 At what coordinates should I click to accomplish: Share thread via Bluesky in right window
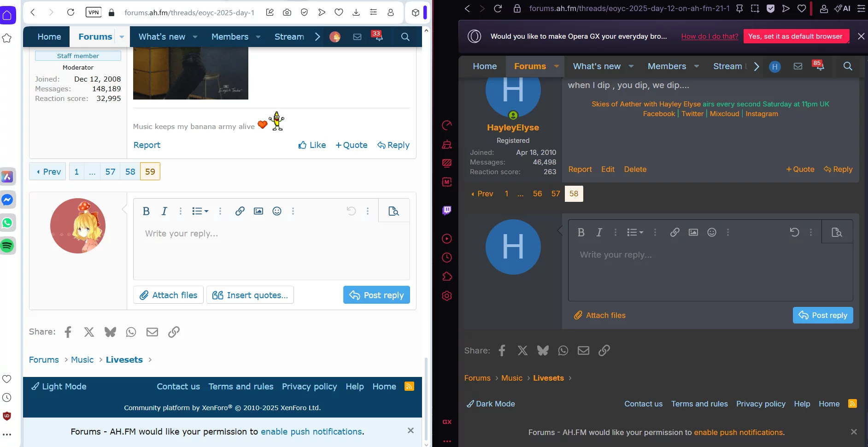[543, 351]
